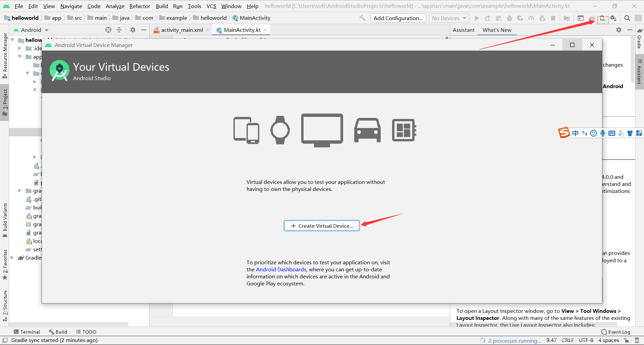Open the Refactor menu
Viewport: 644px width, 345px height.
140,6
